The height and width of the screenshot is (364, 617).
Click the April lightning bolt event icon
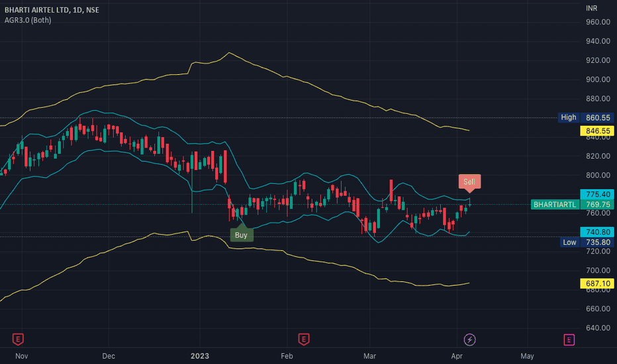pos(469,340)
